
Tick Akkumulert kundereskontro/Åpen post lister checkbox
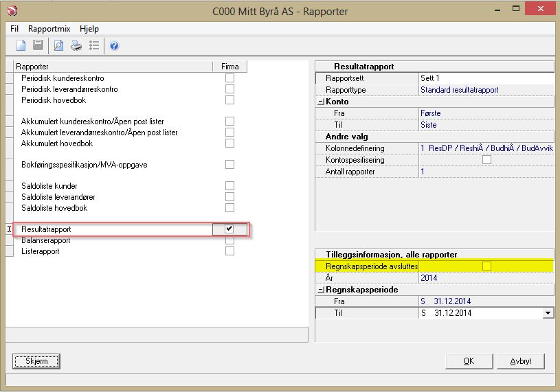tap(229, 122)
